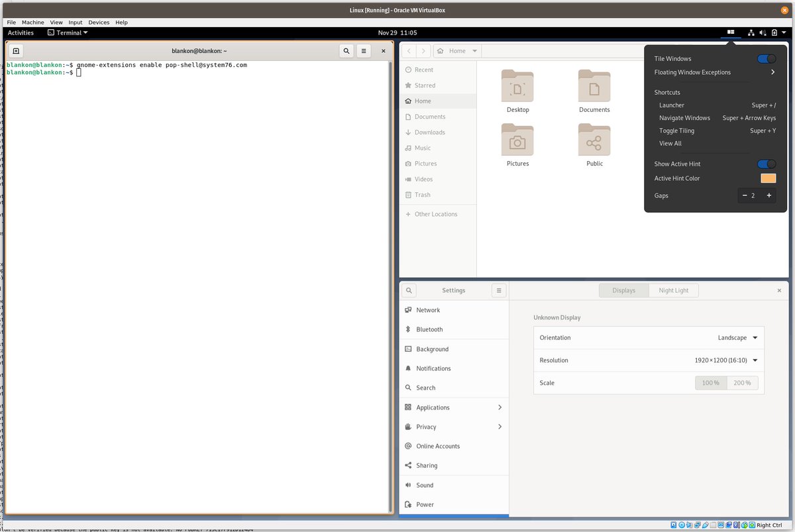Click the Activities button

pos(21,32)
